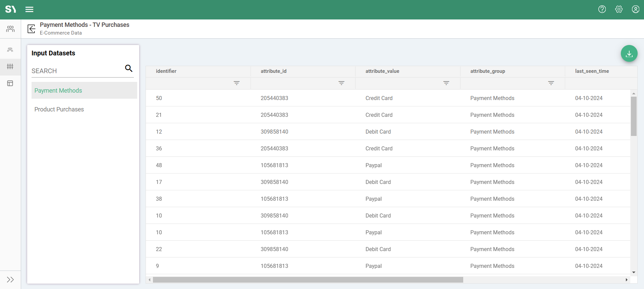
Task: Click the back arrow beside the page title
Action: point(32,29)
